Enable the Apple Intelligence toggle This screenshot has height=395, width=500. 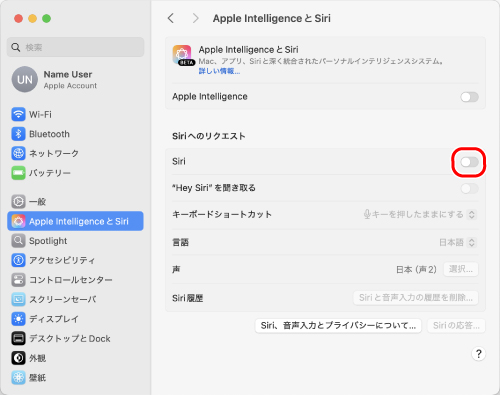(469, 97)
